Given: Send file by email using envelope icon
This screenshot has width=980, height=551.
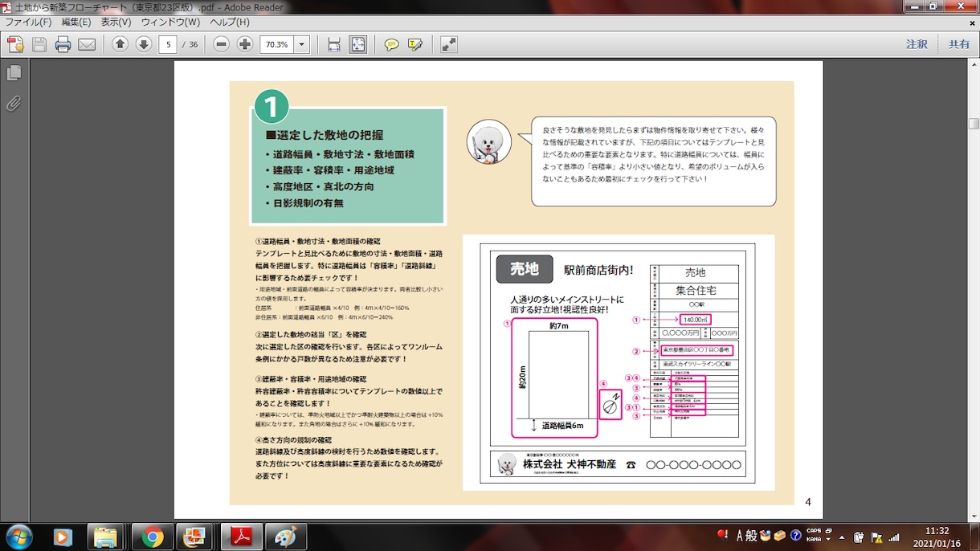Looking at the screenshot, I should point(87,44).
